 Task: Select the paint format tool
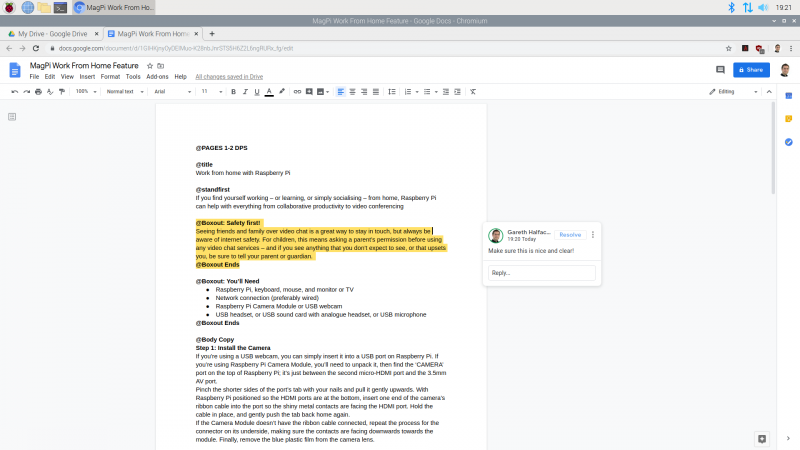pyautogui.click(x=63, y=91)
